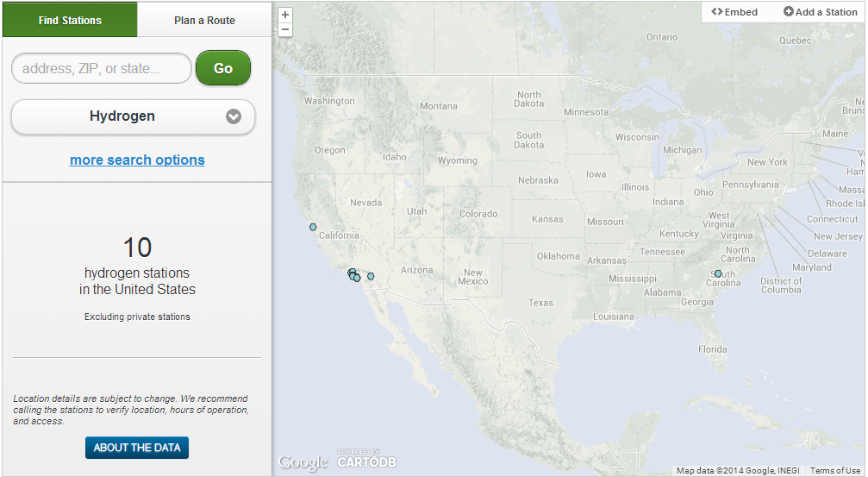This screenshot has height=477, width=868.
Task: Click the CartoDB logo
Action: pos(366,461)
